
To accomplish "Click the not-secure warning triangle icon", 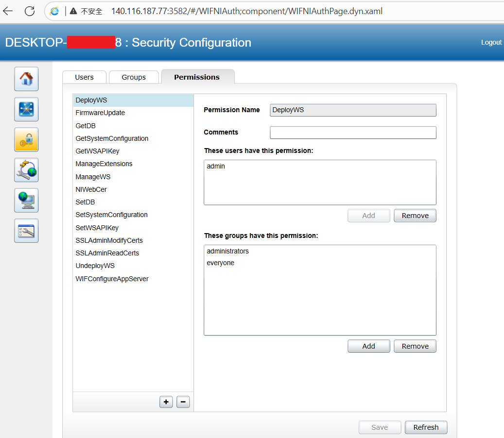I will point(73,11).
